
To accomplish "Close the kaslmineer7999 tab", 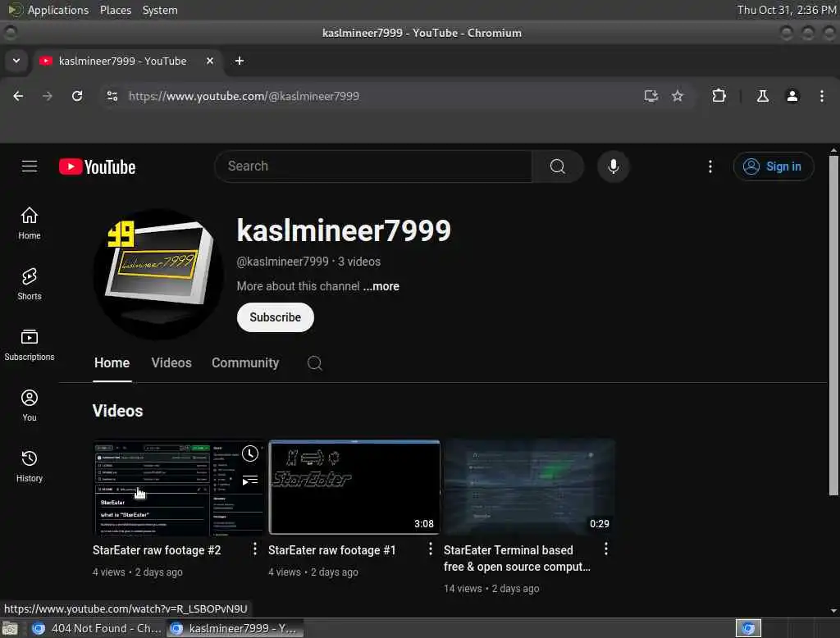I will (210, 61).
